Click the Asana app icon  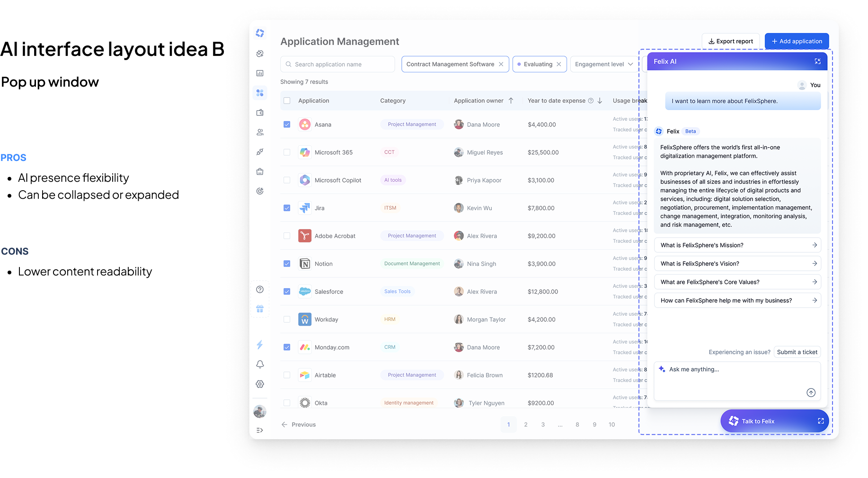pyautogui.click(x=305, y=124)
